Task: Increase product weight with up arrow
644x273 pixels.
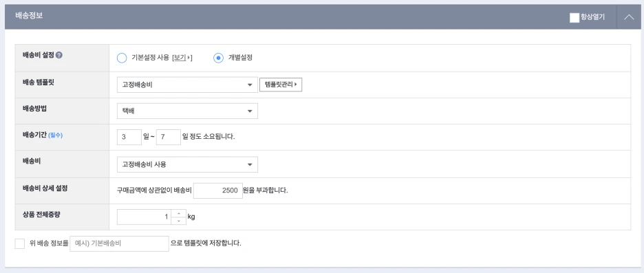Action: pos(179,213)
